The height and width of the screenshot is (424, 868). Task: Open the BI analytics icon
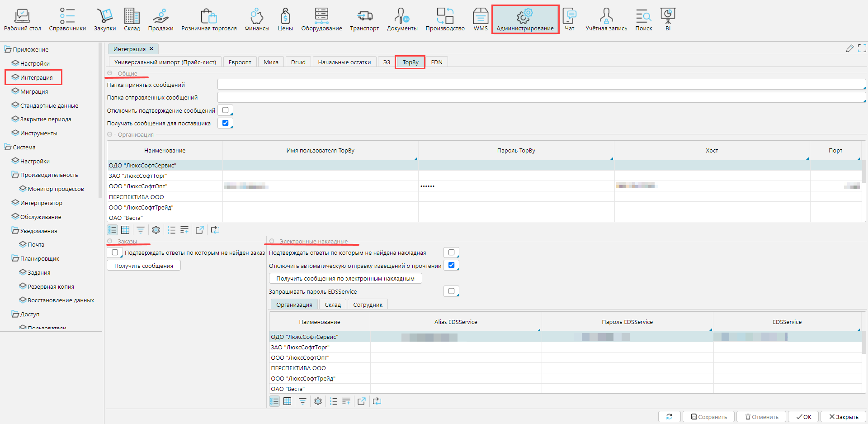tap(668, 19)
